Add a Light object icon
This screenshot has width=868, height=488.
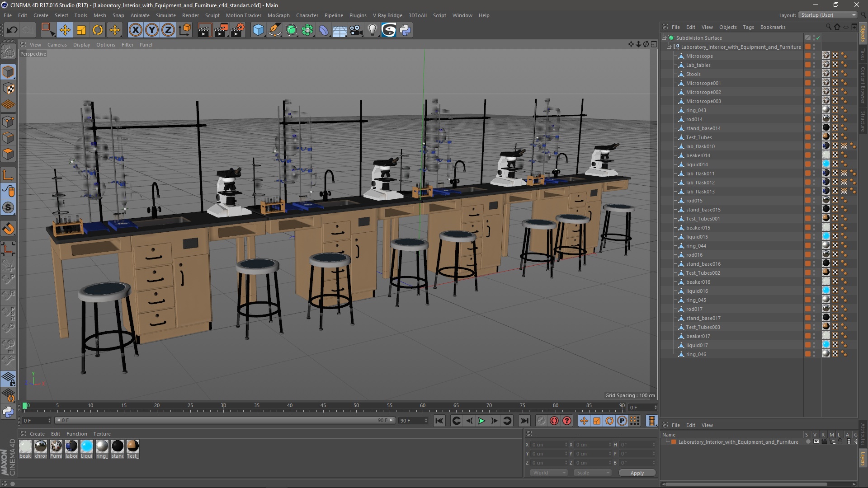(372, 30)
